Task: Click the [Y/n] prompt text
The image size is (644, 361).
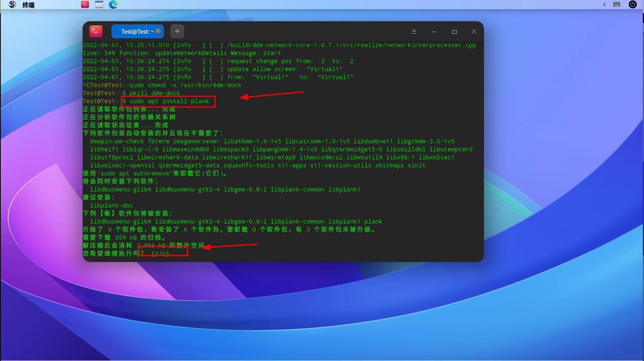Action: [x=160, y=254]
